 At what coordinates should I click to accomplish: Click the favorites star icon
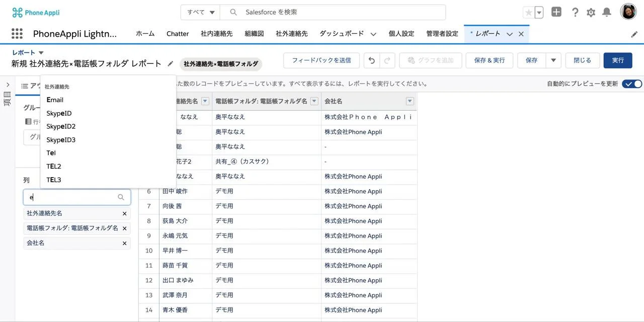(x=528, y=13)
